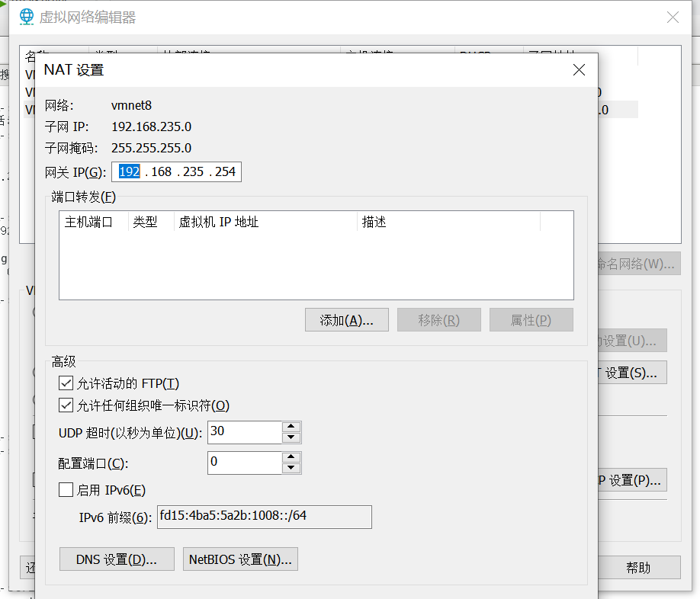Click the NAT 设置 title text
This screenshot has height=599, width=700.
click(x=74, y=70)
